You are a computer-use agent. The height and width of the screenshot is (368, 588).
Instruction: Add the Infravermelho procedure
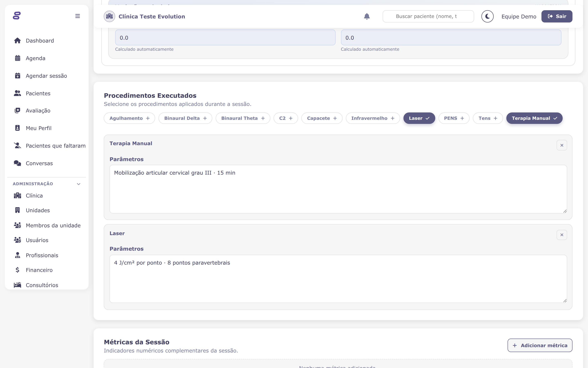[373, 118]
